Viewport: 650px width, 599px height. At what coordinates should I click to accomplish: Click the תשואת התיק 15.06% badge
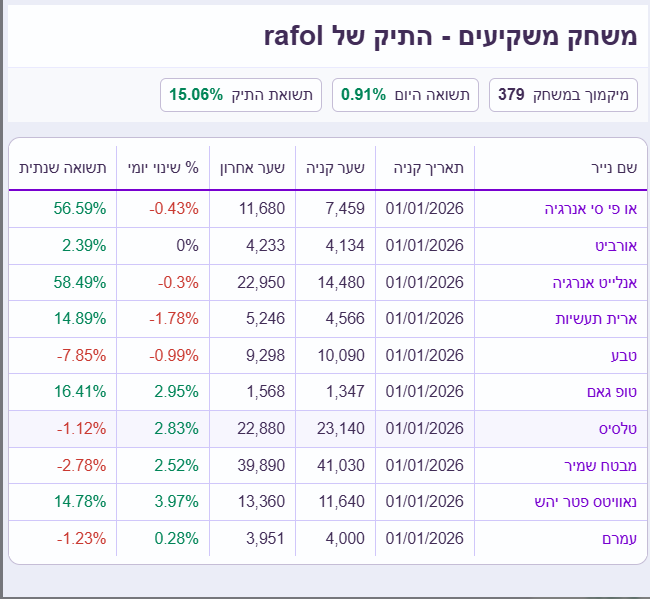241,95
